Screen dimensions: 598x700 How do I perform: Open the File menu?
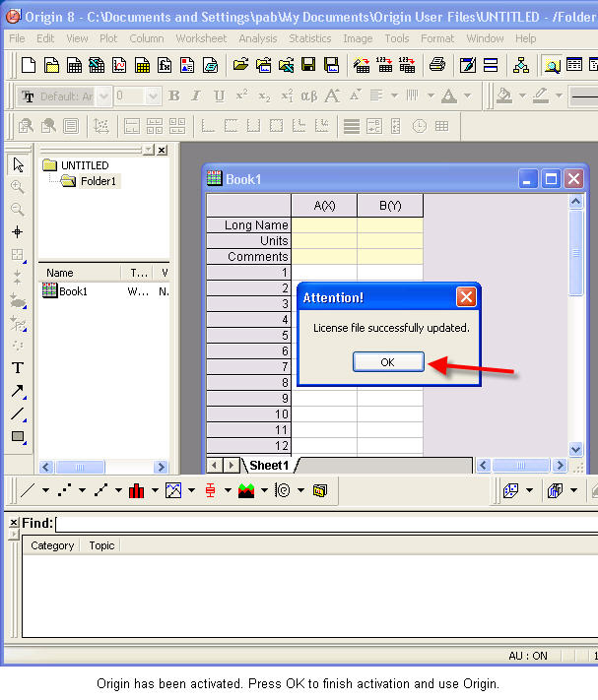point(17,38)
